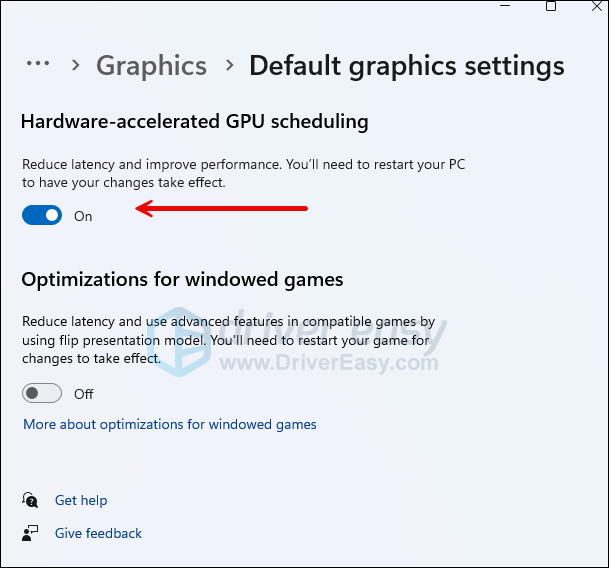Enable Optimizations for windowed games toggle
The height and width of the screenshot is (568, 609).
pos(42,393)
